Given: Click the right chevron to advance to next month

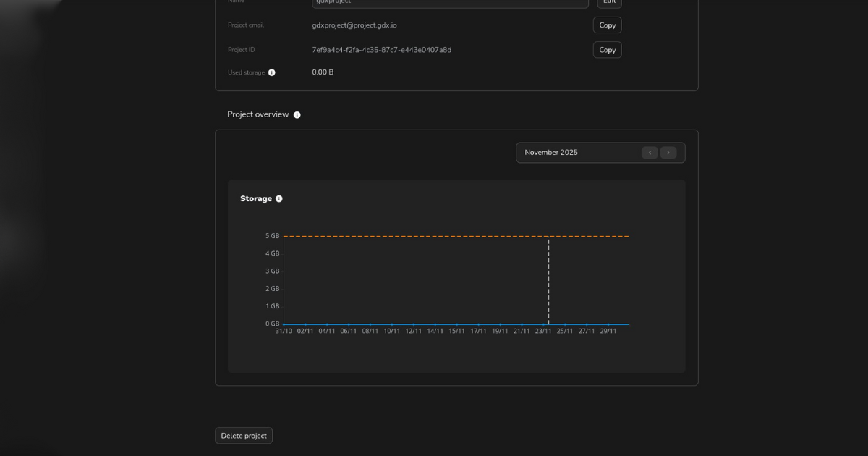Looking at the screenshot, I should click(668, 152).
